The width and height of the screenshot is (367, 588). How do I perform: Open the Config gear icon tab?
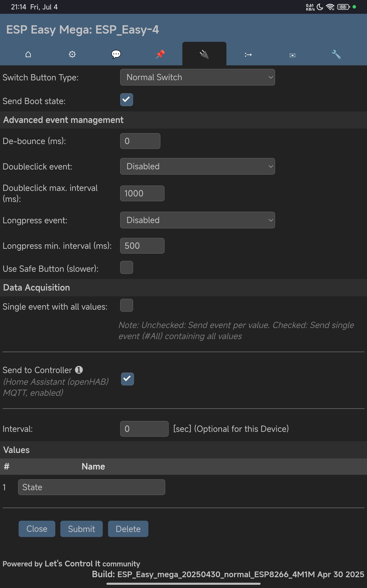pyautogui.click(x=72, y=54)
